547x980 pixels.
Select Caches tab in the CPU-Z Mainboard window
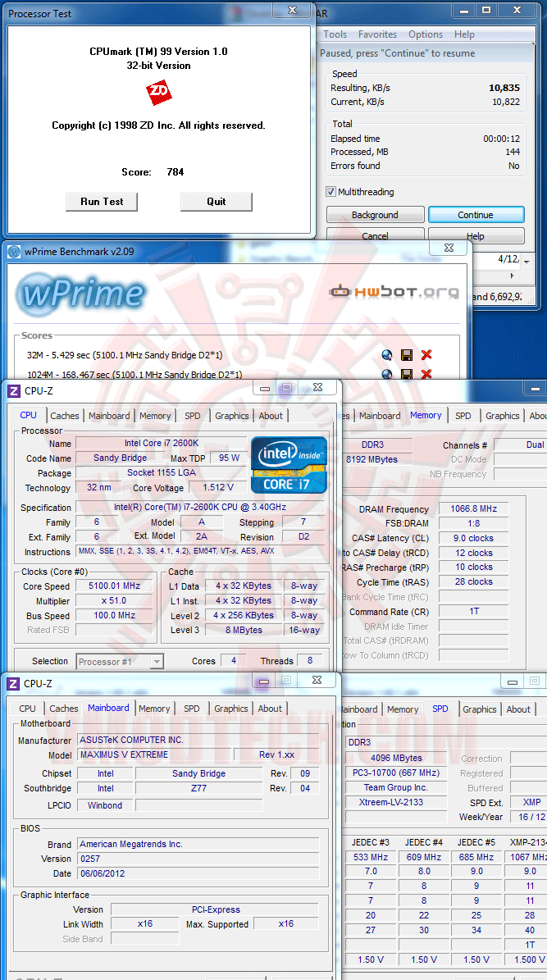(64, 708)
